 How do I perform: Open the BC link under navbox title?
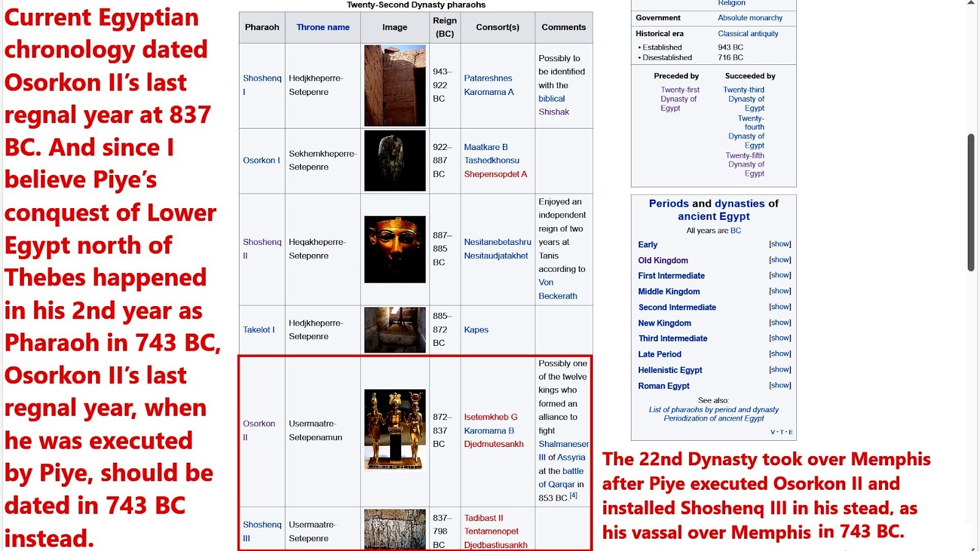tap(736, 231)
